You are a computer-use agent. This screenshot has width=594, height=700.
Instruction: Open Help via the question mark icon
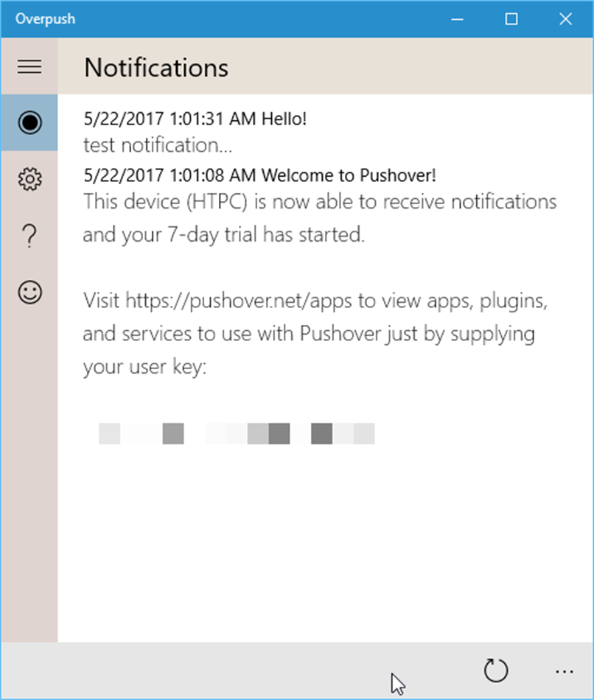click(x=29, y=236)
